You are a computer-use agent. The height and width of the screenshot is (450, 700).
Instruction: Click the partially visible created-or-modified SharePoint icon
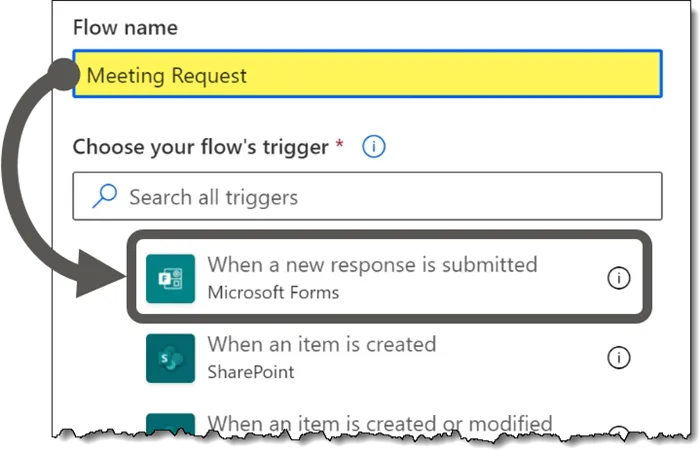point(169,426)
